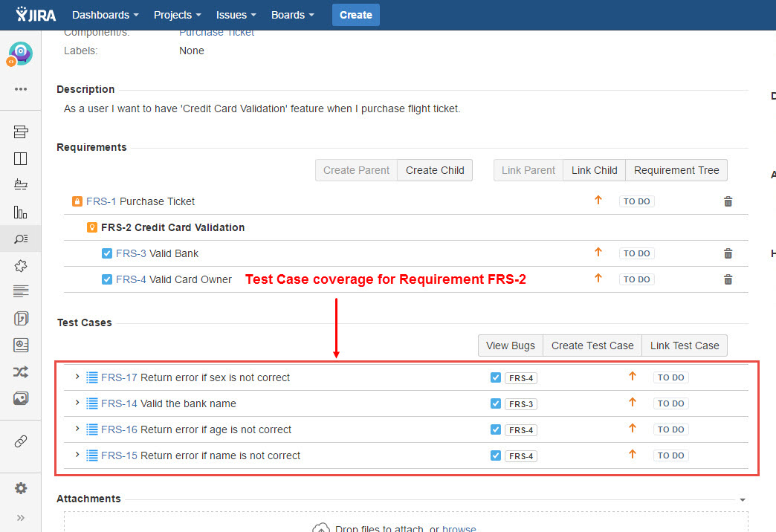Click the dashboard chart icon in sidebar

pyautogui.click(x=21, y=345)
